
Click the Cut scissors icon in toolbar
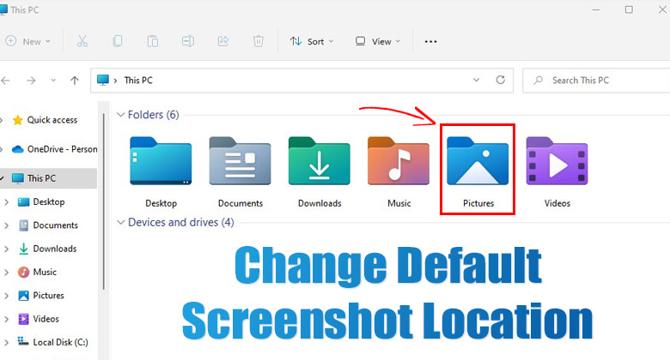(82, 41)
